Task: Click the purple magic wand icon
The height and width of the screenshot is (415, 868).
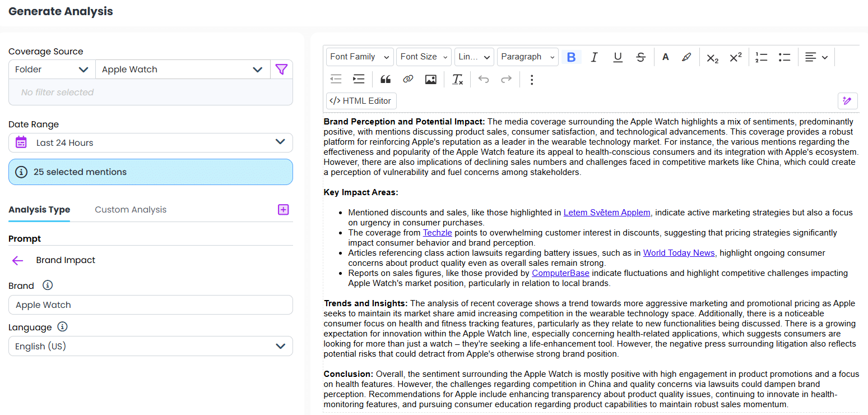Action: click(847, 101)
